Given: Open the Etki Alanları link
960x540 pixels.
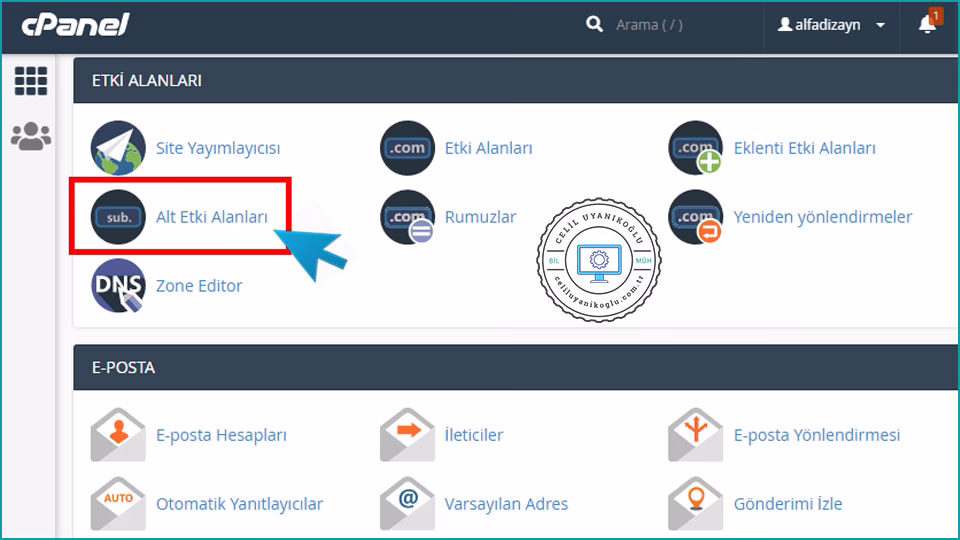Looking at the screenshot, I should [x=489, y=148].
